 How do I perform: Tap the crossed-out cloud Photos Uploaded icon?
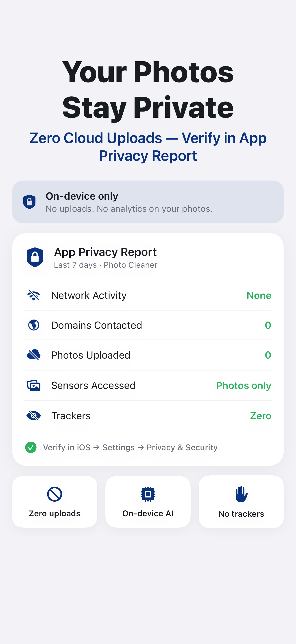[x=34, y=355]
